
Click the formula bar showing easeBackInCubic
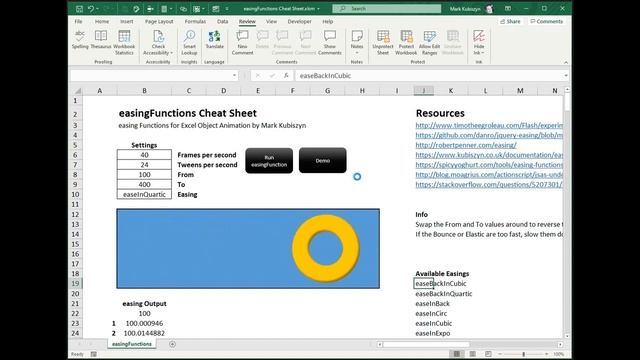point(429,76)
